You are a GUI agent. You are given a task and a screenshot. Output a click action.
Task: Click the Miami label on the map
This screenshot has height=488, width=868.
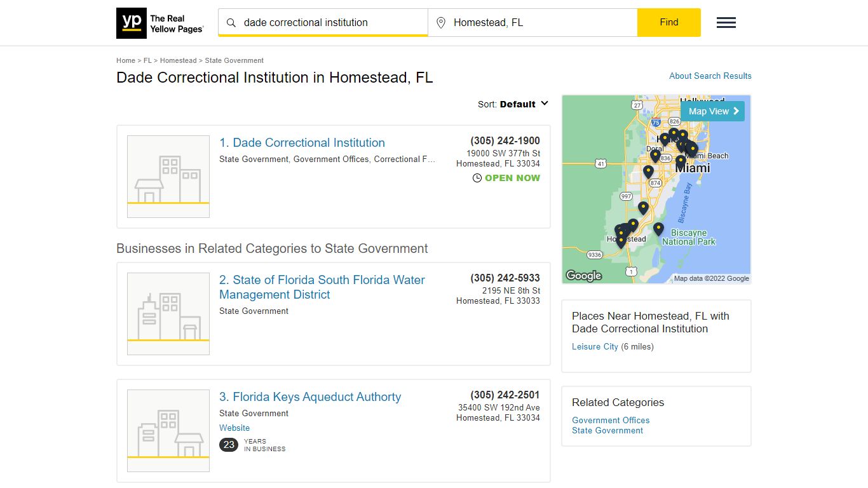[693, 168]
